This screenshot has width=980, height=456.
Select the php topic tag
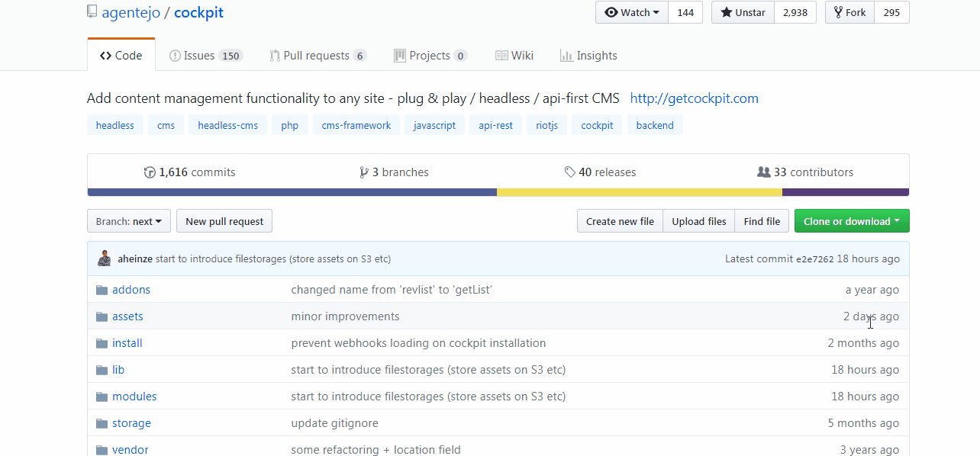pyautogui.click(x=290, y=125)
